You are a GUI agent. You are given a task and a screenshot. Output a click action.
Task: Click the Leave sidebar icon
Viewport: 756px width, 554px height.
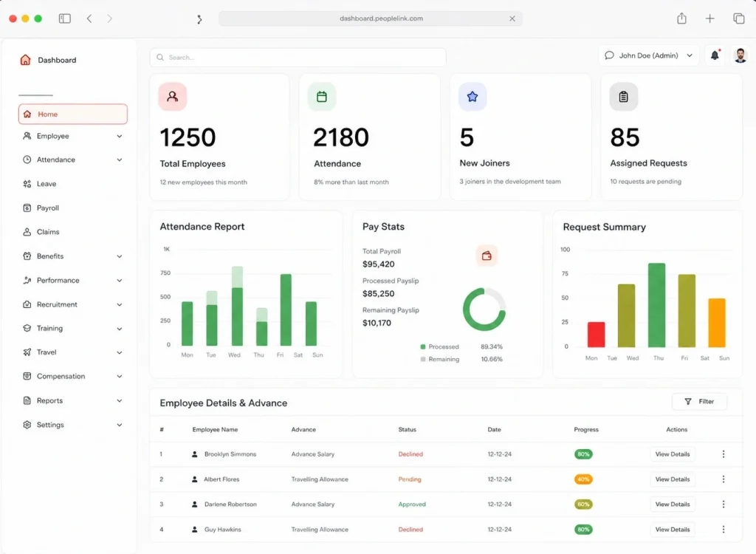pos(27,184)
